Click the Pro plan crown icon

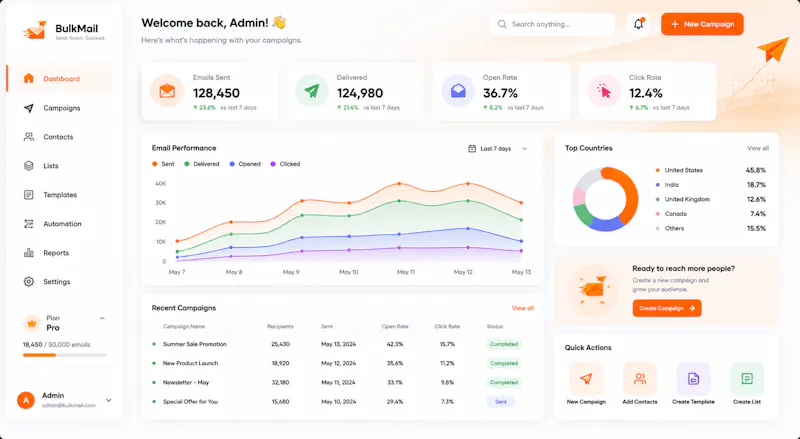(x=32, y=323)
